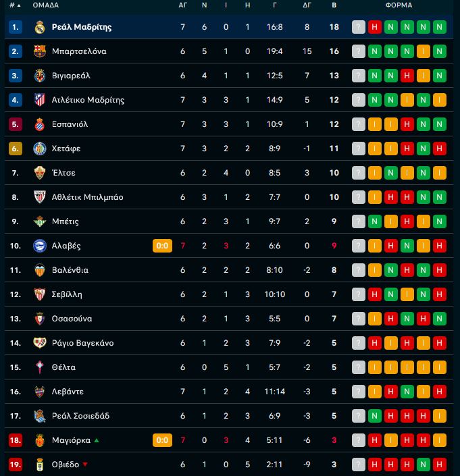The width and height of the screenshot is (460, 476).
Task: Click the Atlético Madrid crest icon
Action: [40, 100]
